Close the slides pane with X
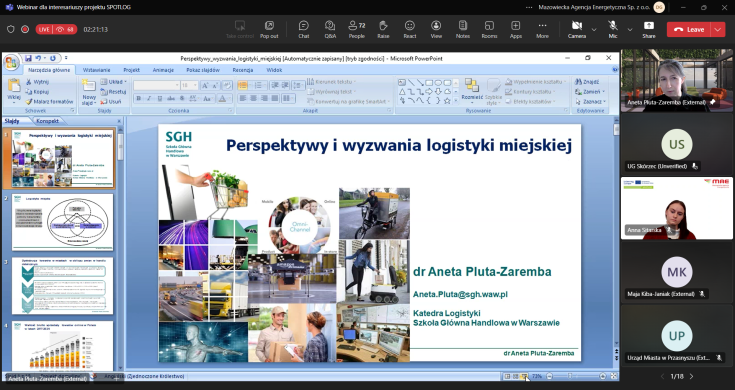This screenshot has height=390, width=735. coord(119,121)
